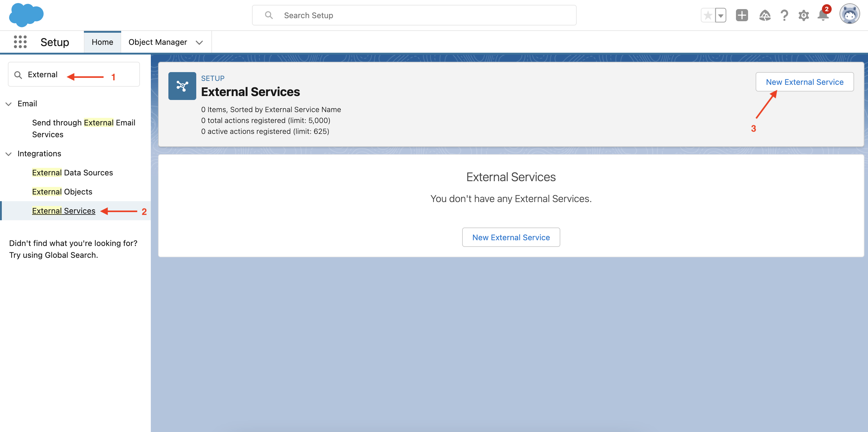Image resolution: width=868 pixels, height=432 pixels.
Task: Open the favorites list dropdown arrow
Action: point(721,15)
